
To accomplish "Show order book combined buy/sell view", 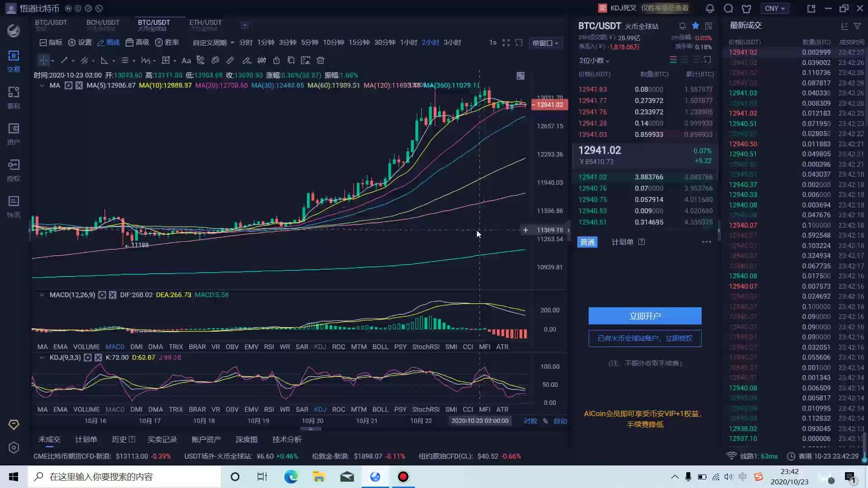I will (673, 60).
